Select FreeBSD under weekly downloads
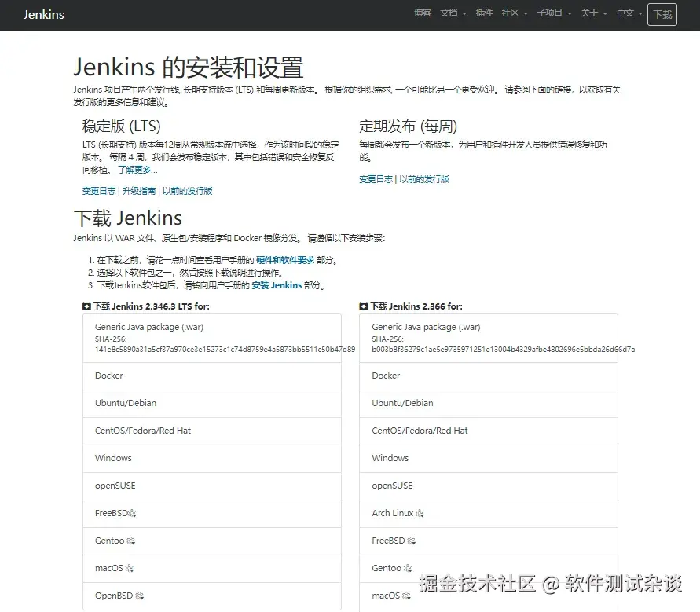Viewport: 700px width, 612px height. [x=489, y=541]
